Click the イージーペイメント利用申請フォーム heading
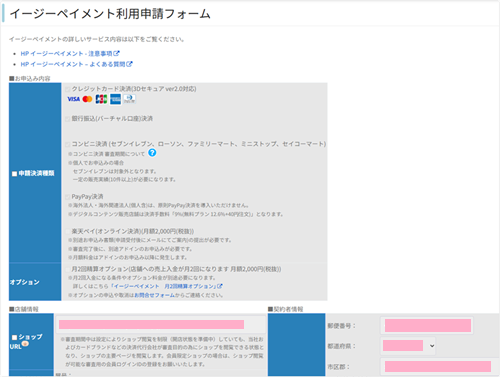 pyautogui.click(x=110, y=14)
